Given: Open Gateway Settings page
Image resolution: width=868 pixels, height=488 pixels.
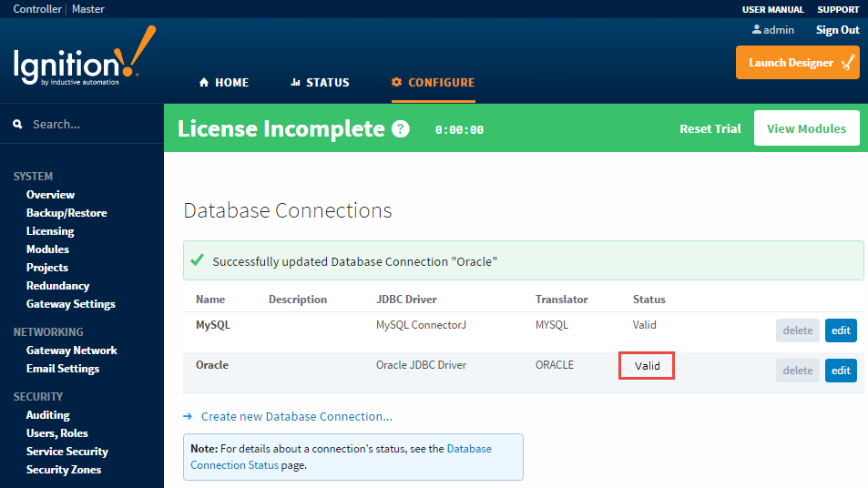Looking at the screenshot, I should tap(71, 304).
